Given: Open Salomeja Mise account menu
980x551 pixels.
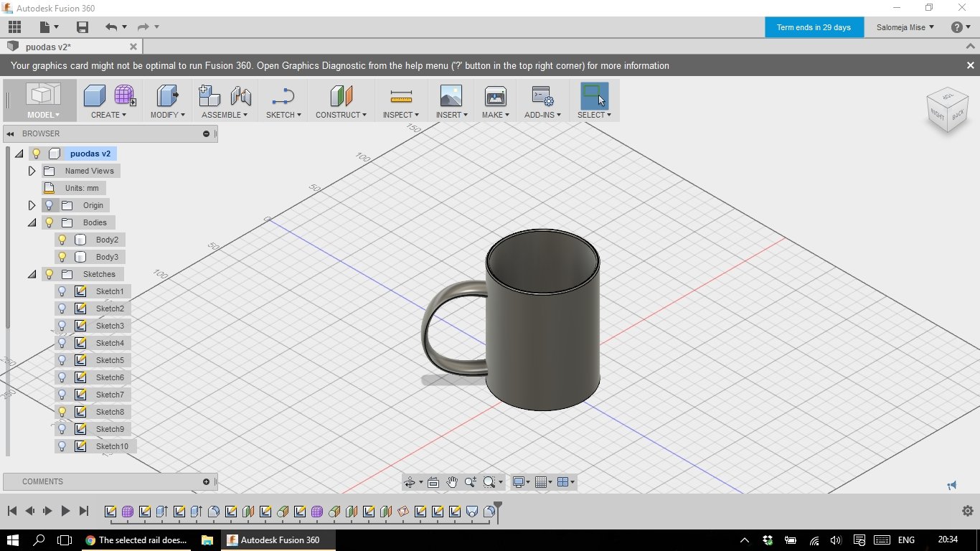Looking at the screenshot, I should (x=905, y=27).
